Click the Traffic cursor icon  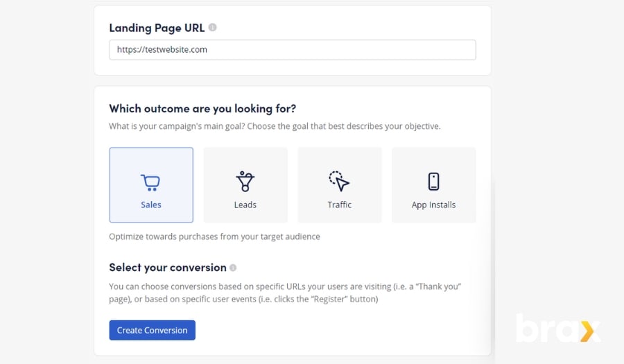tap(339, 182)
